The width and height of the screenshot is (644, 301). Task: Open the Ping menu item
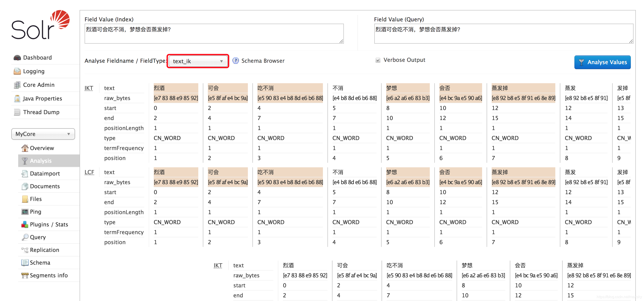point(35,212)
